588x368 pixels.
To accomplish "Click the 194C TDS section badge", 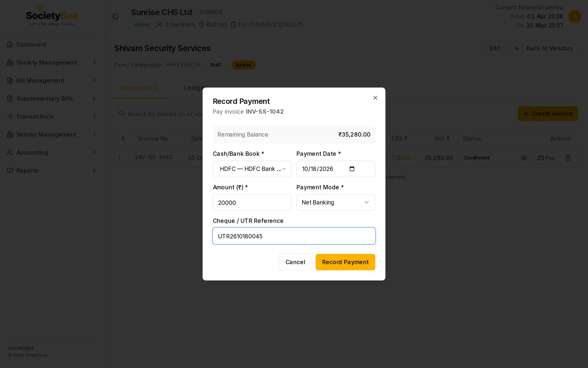I will point(216,65).
